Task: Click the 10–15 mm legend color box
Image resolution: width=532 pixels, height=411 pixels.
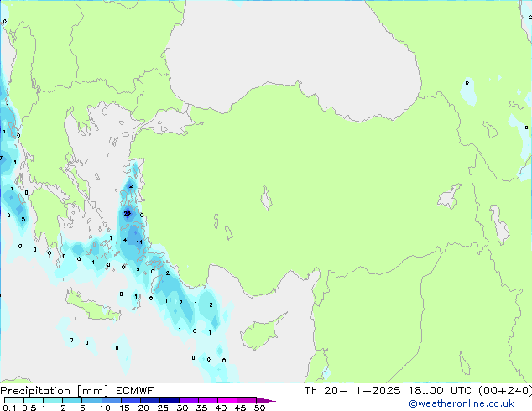Action: (111, 400)
